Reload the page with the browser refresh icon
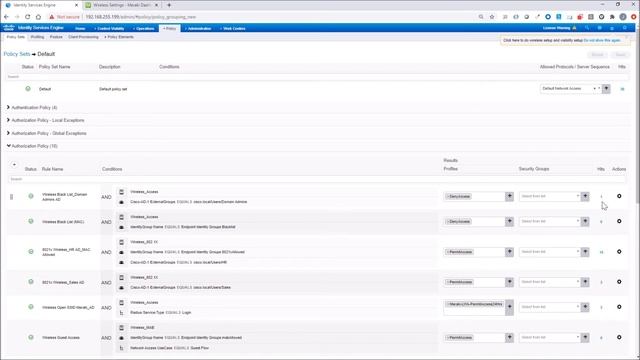Viewport: 640px width, 360px height. point(27,17)
